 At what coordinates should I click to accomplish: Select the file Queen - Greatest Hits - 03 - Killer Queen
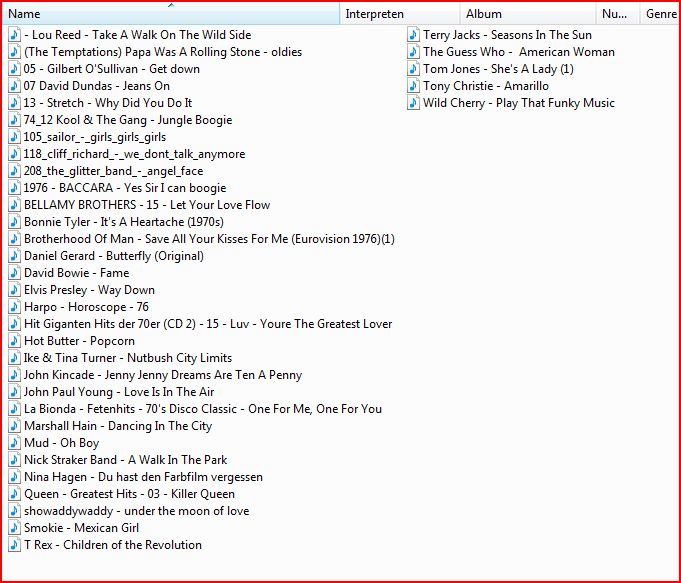(x=122, y=494)
